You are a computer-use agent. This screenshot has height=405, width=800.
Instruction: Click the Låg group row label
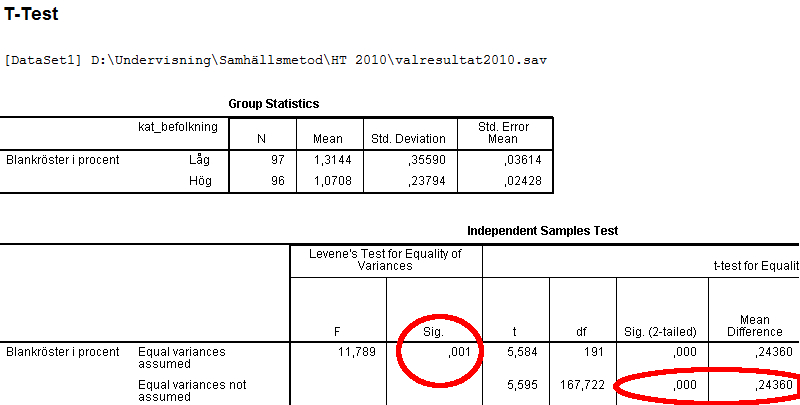click(x=200, y=159)
